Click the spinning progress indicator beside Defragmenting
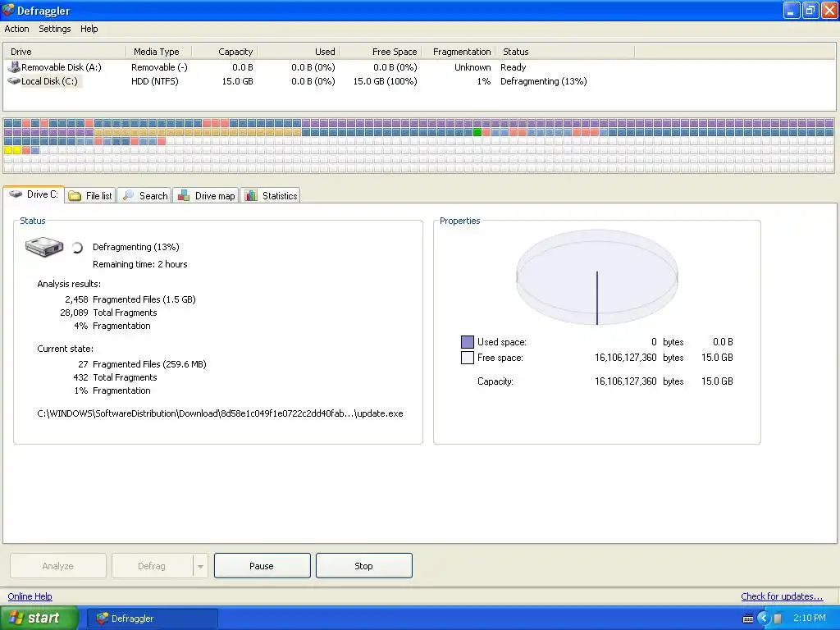840x630 pixels. [77, 248]
